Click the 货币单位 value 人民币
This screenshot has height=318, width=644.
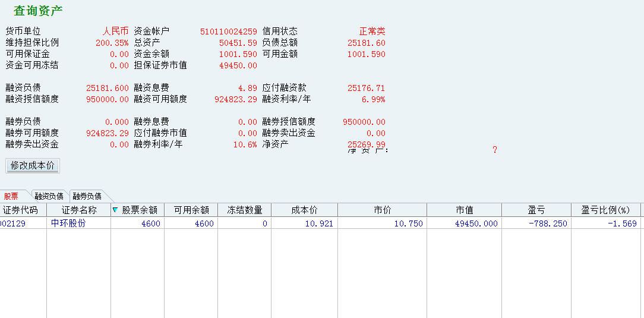click(x=116, y=32)
